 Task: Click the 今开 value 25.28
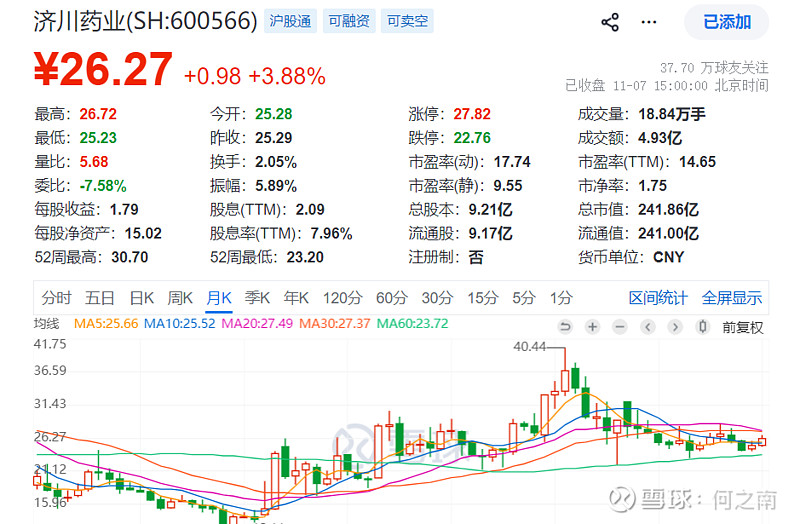pyautogui.click(x=273, y=114)
